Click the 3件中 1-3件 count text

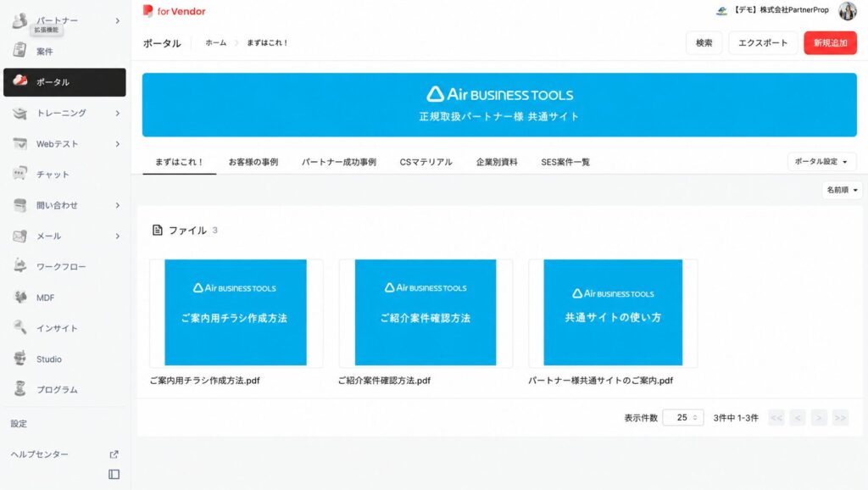tap(736, 417)
